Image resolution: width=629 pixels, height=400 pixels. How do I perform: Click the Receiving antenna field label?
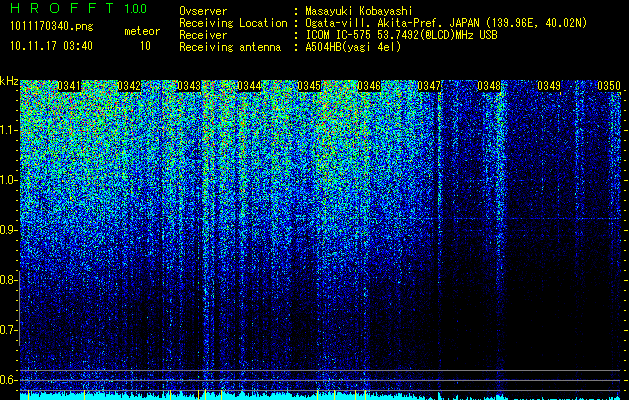click(230, 47)
